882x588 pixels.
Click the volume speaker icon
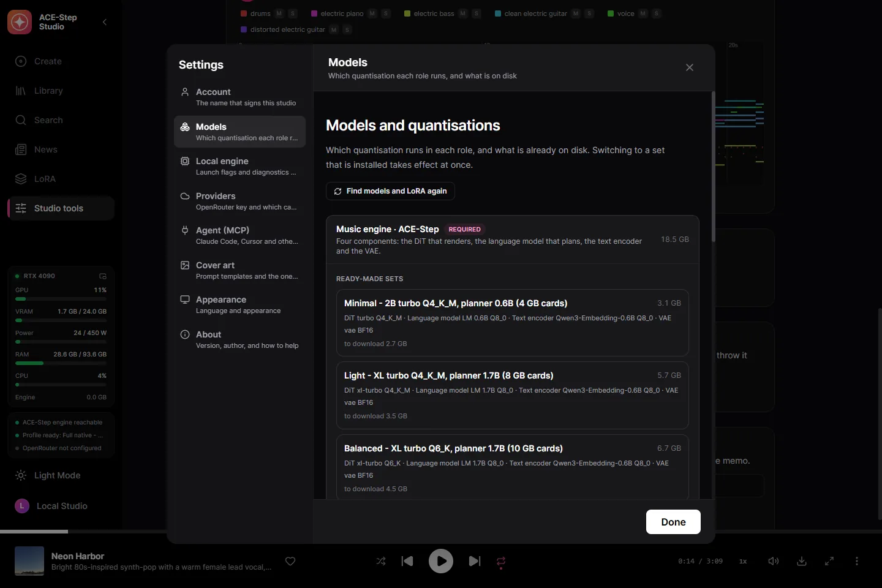(x=774, y=561)
